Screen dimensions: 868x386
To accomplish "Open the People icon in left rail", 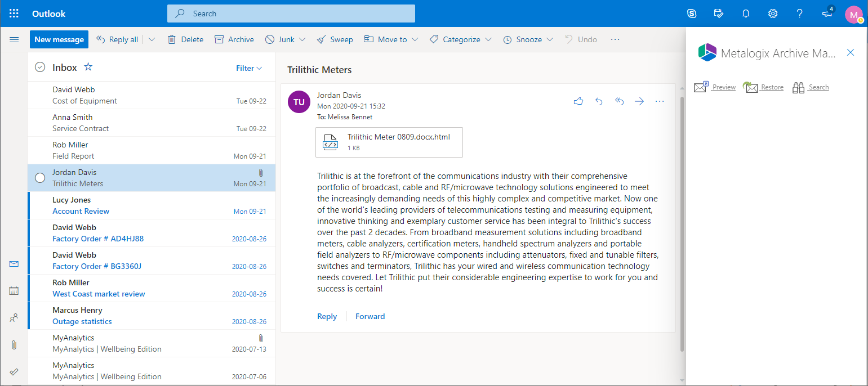I will click(x=14, y=318).
